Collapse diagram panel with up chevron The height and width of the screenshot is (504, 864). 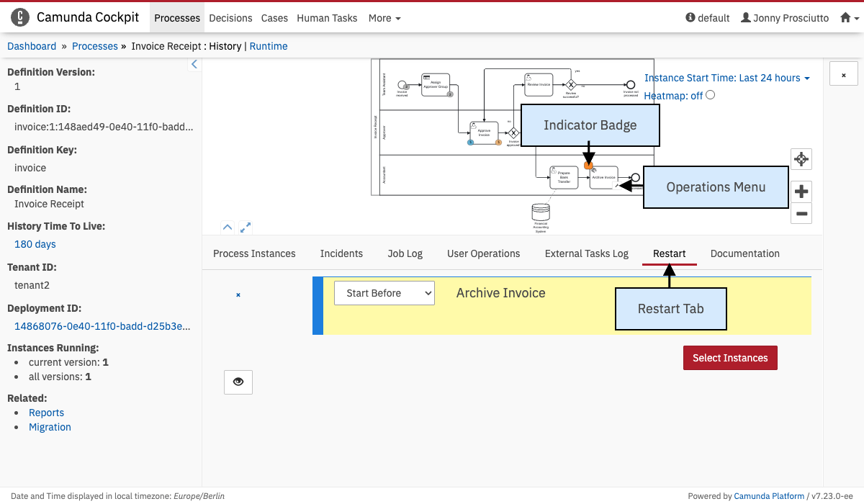[228, 227]
